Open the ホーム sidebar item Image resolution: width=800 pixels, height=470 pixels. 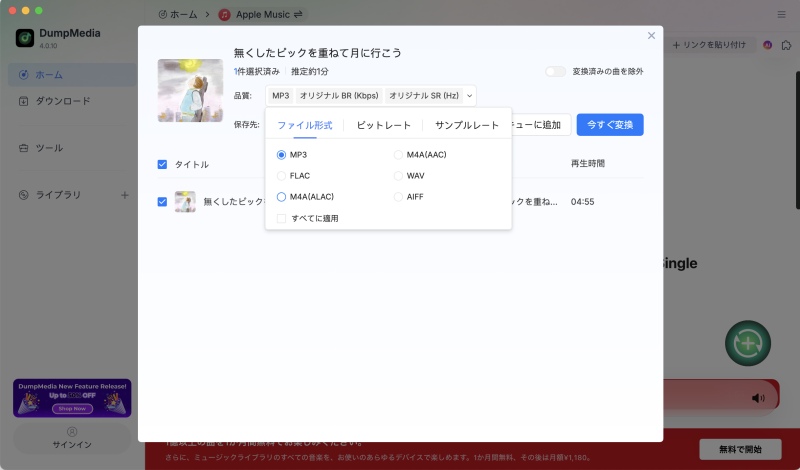pos(72,75)
